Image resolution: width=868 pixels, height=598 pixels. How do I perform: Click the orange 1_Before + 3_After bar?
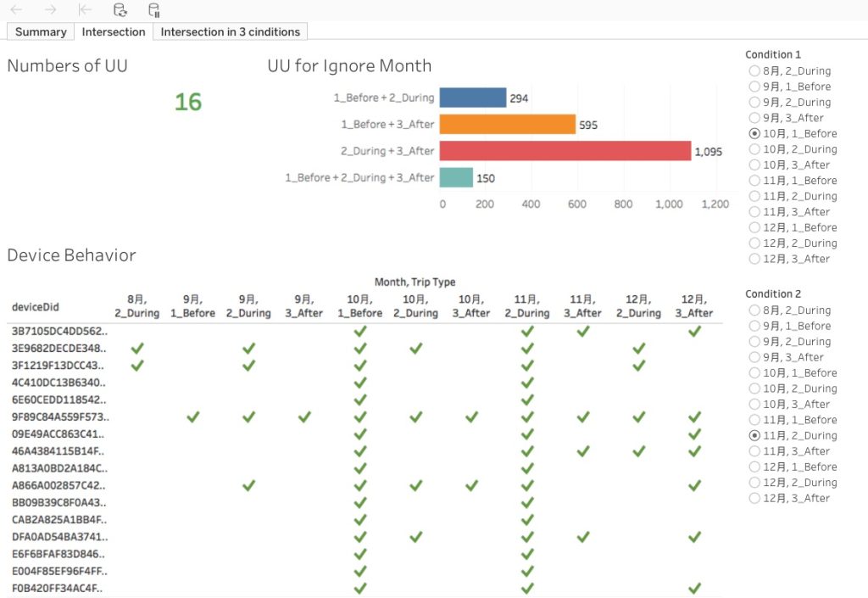click(x=508, y=125)
